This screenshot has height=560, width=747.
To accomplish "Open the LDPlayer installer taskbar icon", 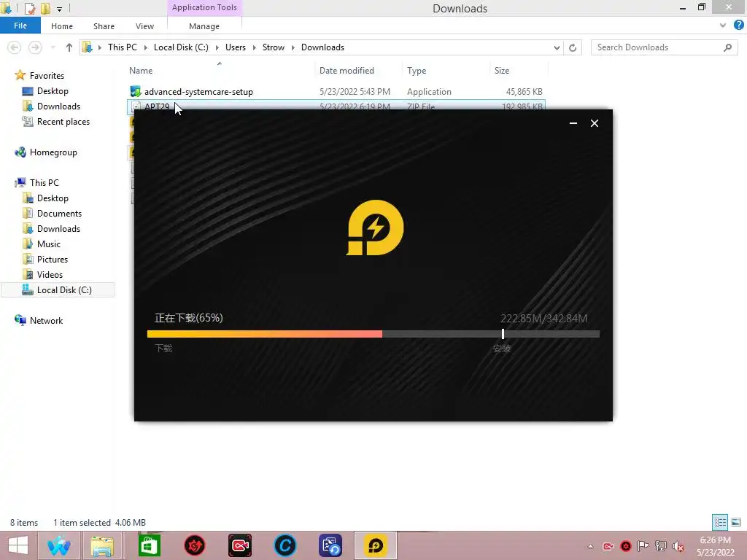I will [376, 545].
